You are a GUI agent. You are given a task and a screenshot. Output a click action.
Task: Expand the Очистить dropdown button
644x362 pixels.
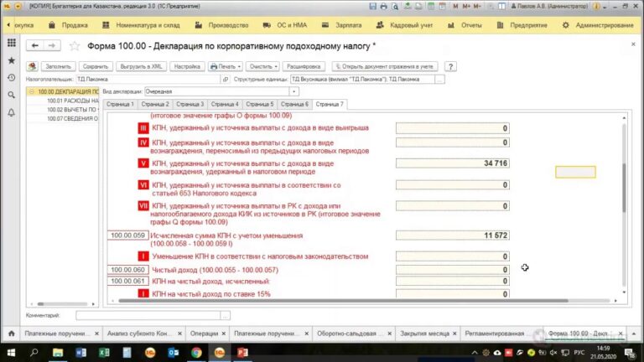tap(263, 66)
